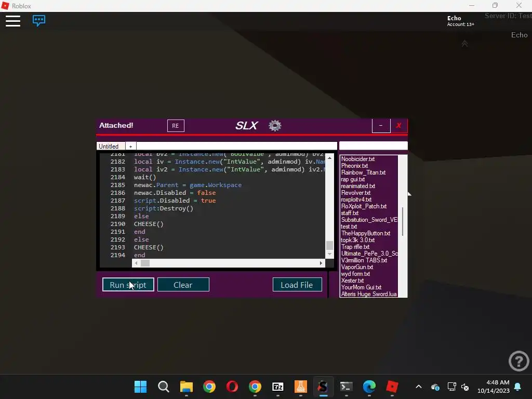Click code line 2188 script:Destroy()
This screenshot has width=532, height=399.
(x=164, y=208)
